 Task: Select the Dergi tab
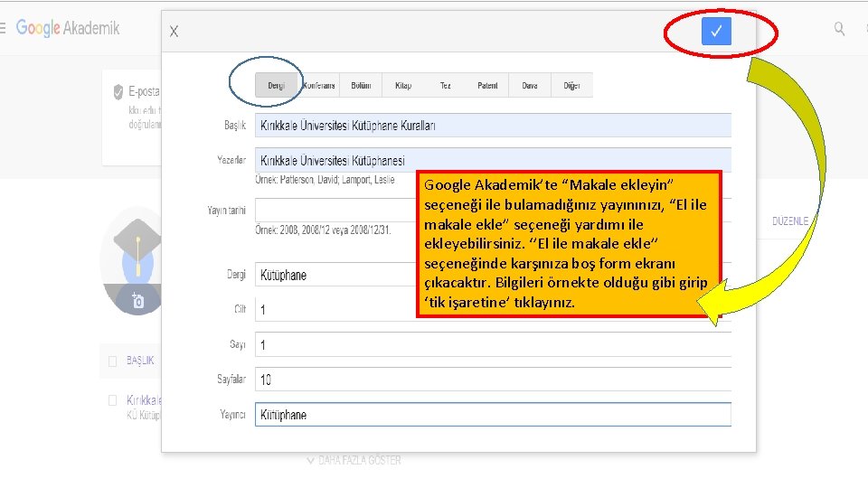pos(276,85)
